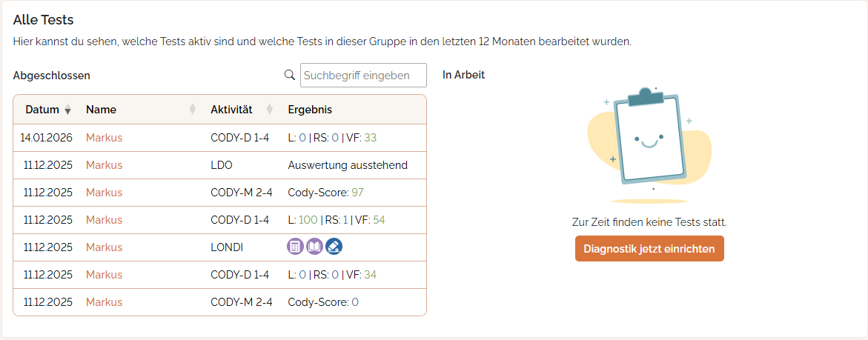This screenshot has height=340, width=868.
Task: Click the open book icon in LONDI row
Action: click(x=315, y=247)
